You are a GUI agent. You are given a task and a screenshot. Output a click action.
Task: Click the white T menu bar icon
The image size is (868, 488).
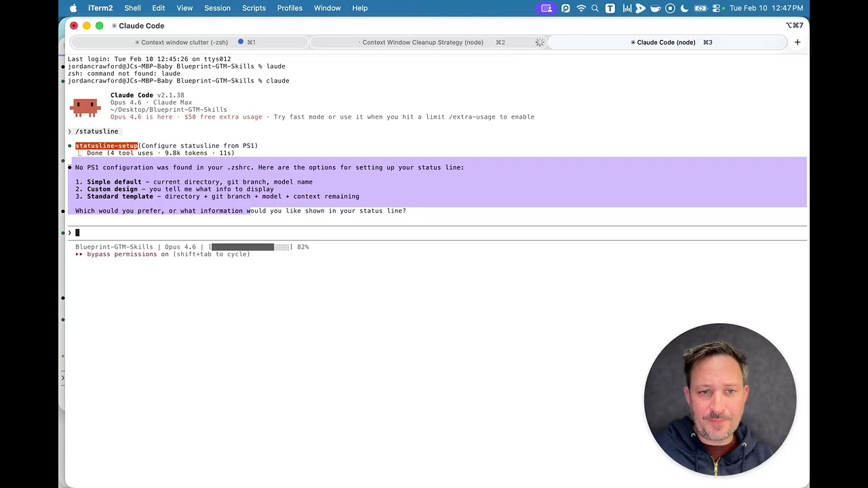click(x=610, y=8)
